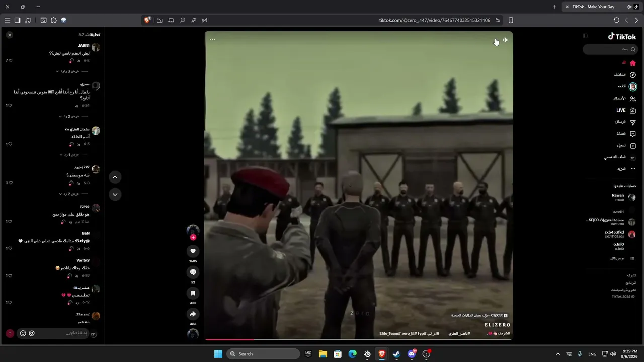Viewport: 644px width, 362px height.
Task: Click the Brave shields icon in address bar
Action: coord(147,20)
